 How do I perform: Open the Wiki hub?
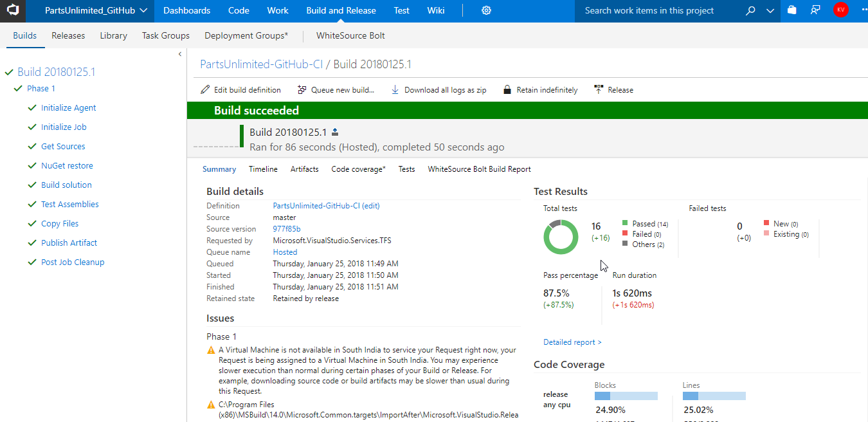point(436,11)
